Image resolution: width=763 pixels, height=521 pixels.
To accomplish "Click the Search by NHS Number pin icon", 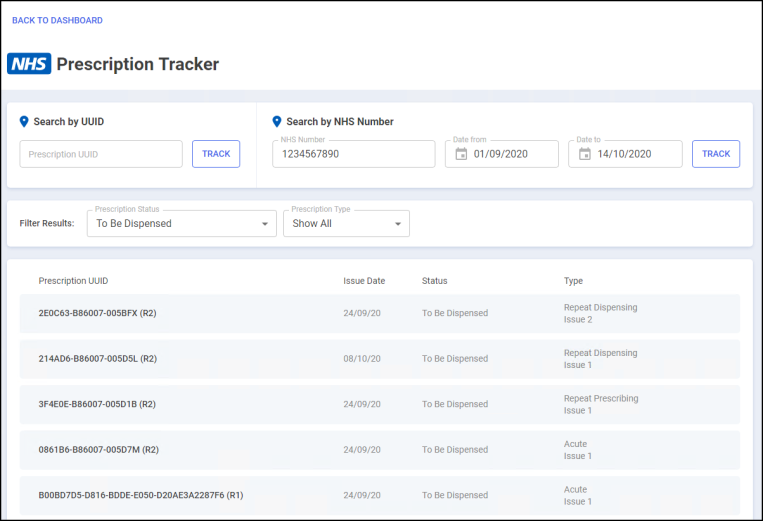I will click(277, 121).
